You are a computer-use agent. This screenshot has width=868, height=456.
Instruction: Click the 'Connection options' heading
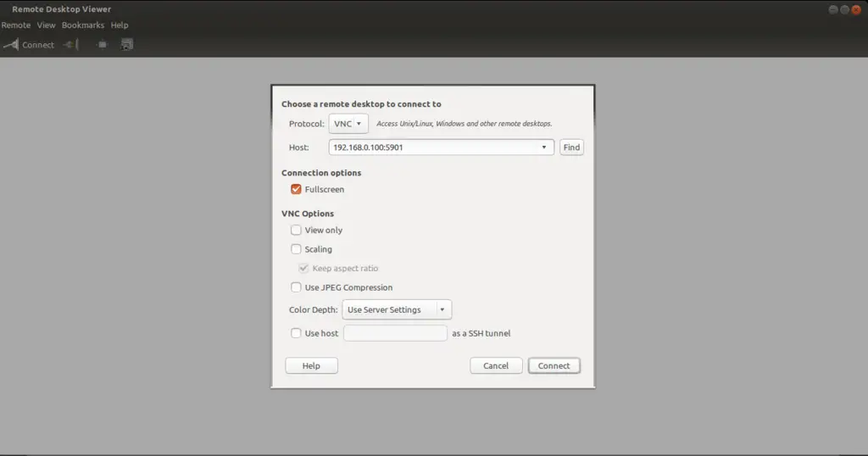pyautogui.click(x=321, y=173)
